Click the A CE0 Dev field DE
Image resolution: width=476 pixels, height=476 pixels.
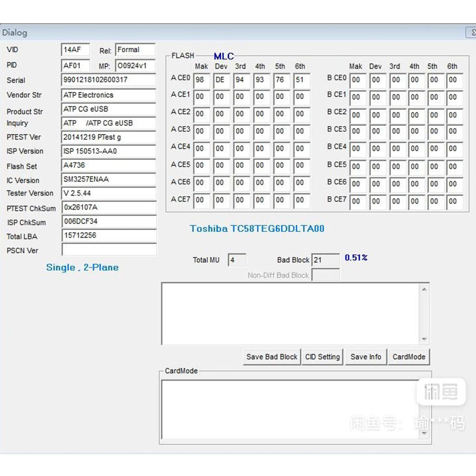pyautogui.click(x=222, y=80)
